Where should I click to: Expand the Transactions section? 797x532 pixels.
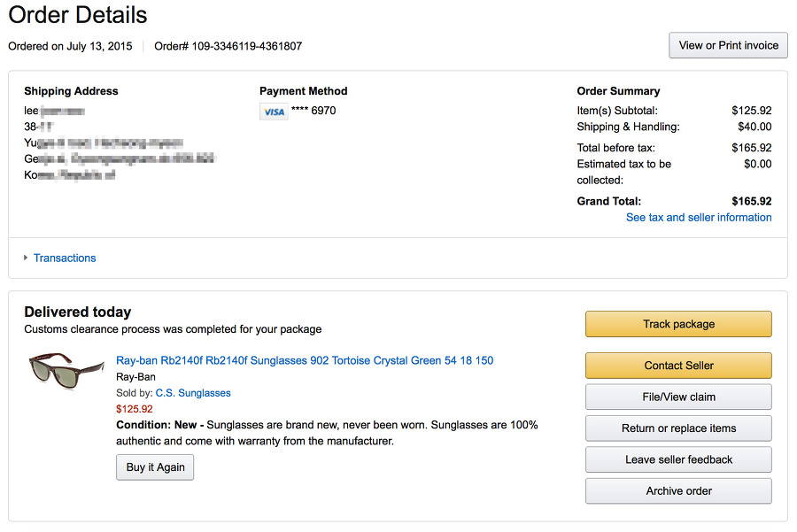pyautogui.click(x=64, y=258)
